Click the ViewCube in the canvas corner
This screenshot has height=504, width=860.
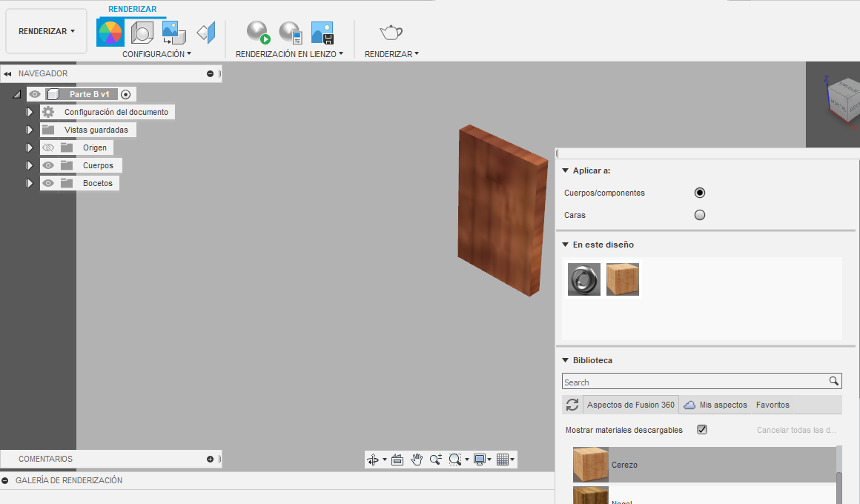coord(844,102)
